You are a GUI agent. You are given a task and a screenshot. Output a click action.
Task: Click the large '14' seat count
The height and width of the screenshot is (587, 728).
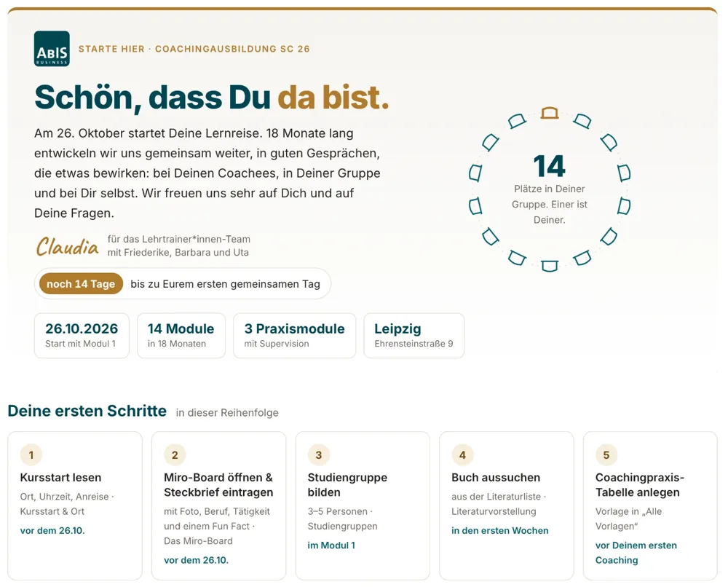(549, 166)
